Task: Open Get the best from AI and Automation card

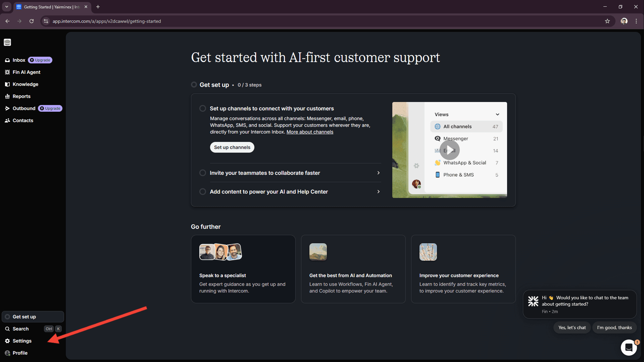Action: pyautogui.click(x=353, y=269)
